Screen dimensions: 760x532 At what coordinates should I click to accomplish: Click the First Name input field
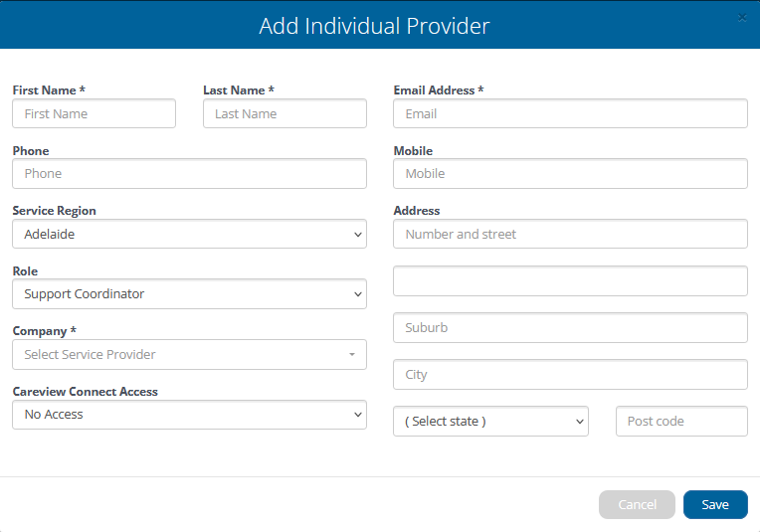[94, 113]
